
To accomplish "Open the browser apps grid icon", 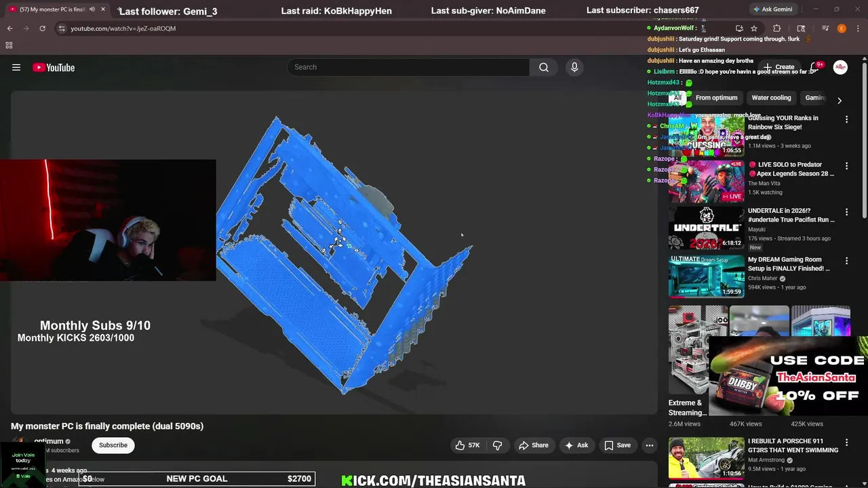I will (x=9, y=45).
